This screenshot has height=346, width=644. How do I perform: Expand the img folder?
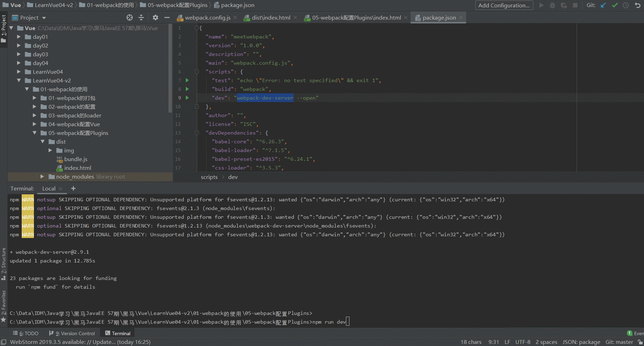coord(50,150)
